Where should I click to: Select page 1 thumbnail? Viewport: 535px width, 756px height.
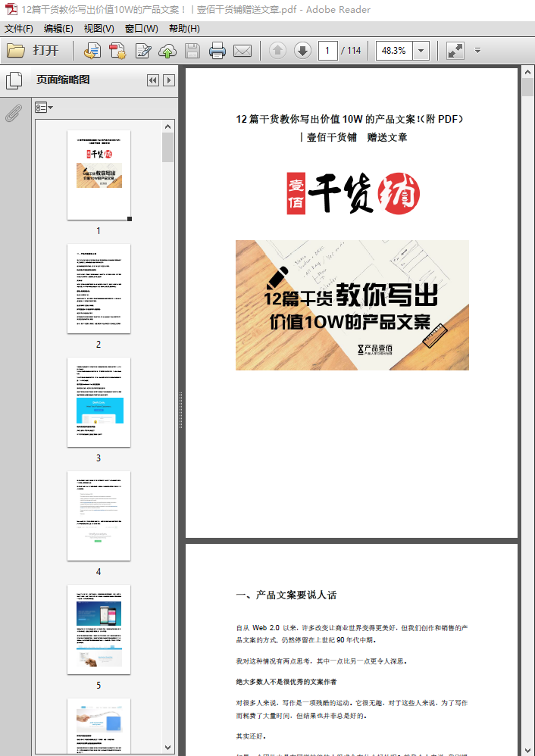(x=99, y=175)
